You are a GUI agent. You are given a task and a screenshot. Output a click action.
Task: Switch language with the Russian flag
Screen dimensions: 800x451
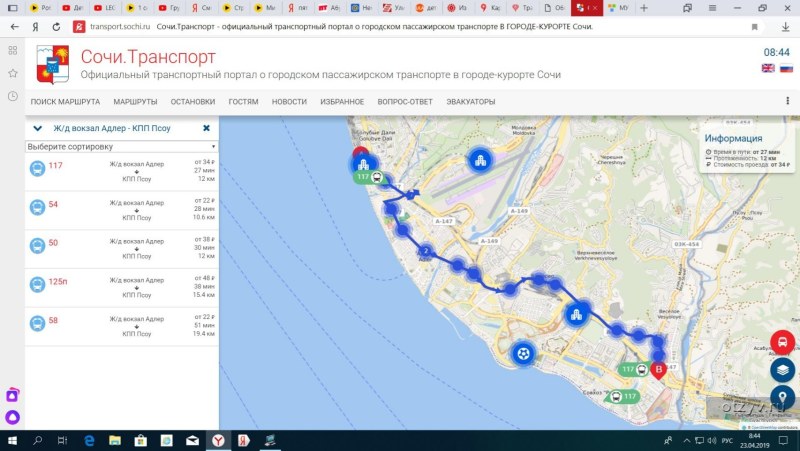(x=786, y=68)
